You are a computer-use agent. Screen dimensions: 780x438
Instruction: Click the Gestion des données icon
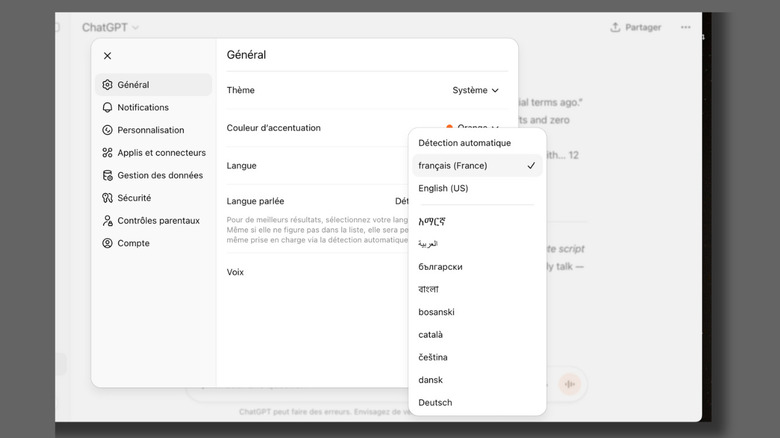click(108, 176)
